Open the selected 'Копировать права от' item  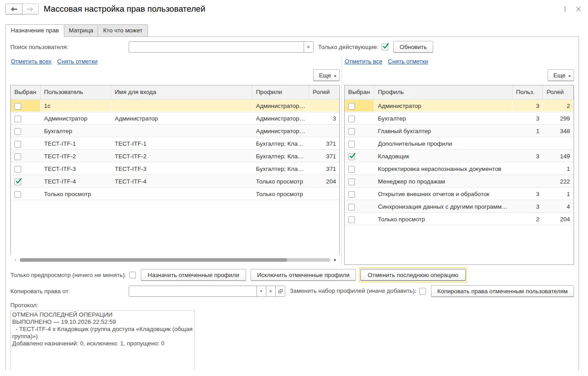[280, 291]
